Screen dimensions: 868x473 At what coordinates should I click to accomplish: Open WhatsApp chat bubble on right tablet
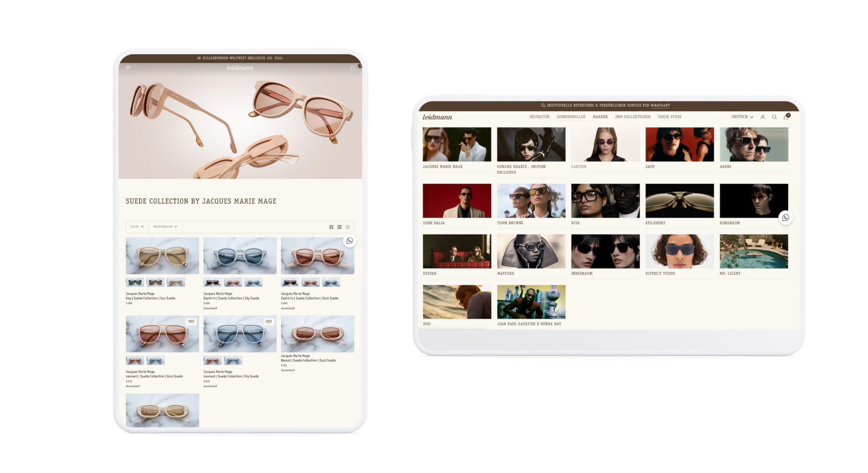786,218
